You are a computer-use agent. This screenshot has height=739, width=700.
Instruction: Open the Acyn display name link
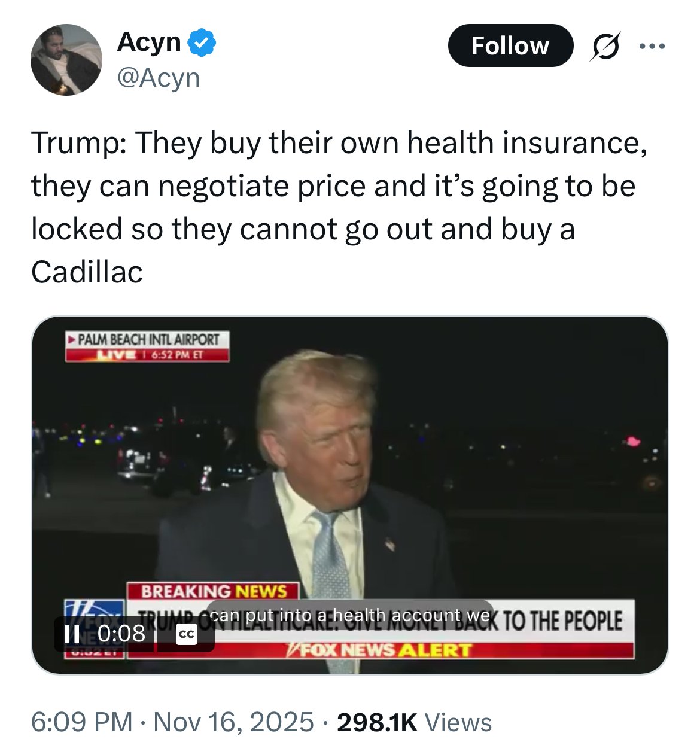tap(149, 42)
